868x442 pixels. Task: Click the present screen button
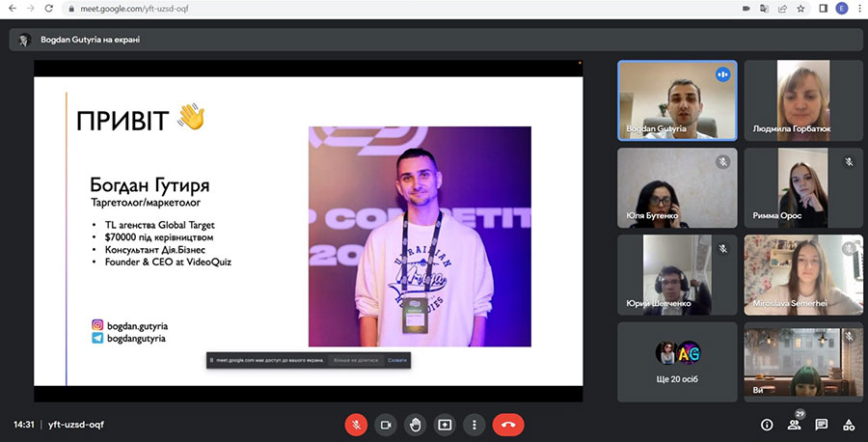pyautogui.click(x=445, y=425)
